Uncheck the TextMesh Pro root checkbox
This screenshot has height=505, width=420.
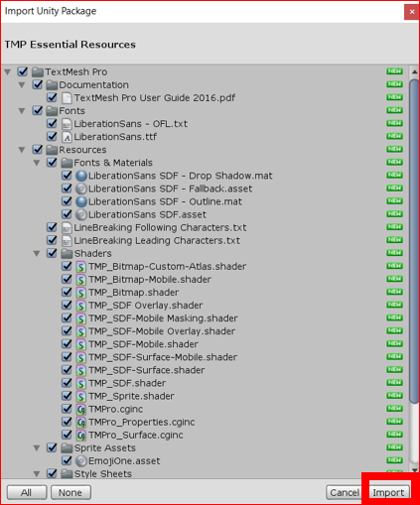pyautogui.click(x=23, y=71)
